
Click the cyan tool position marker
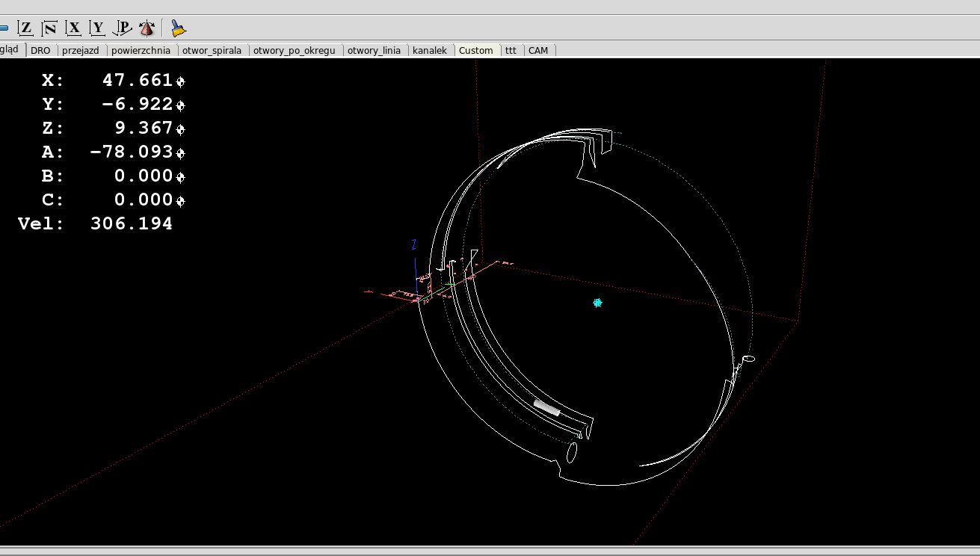[x=597, y=303]
